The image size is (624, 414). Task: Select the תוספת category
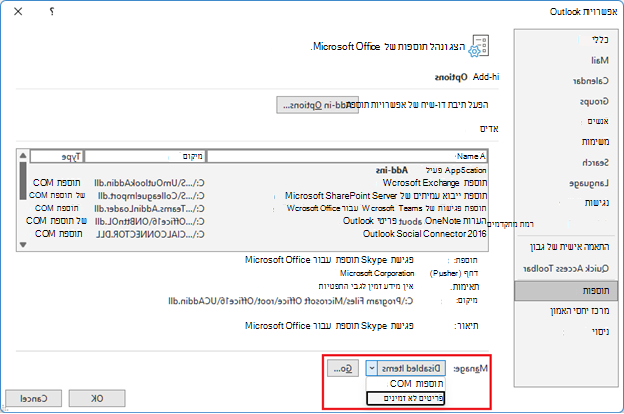coord(566,291)
